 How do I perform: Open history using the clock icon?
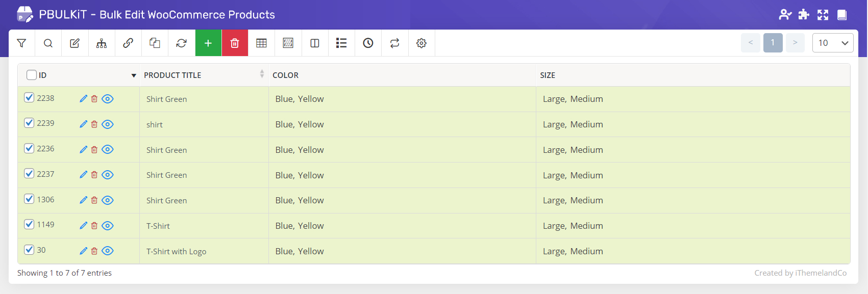click(x=368, y=43)
